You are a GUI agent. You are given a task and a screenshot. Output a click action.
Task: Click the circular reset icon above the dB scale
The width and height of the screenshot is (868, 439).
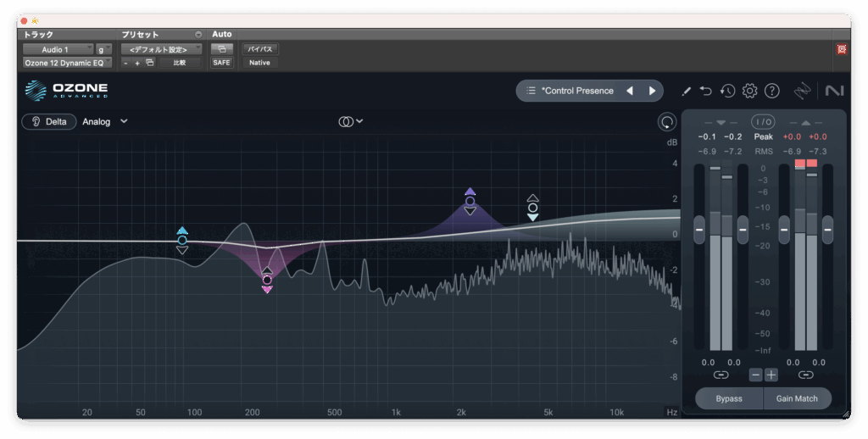point(667,122)
